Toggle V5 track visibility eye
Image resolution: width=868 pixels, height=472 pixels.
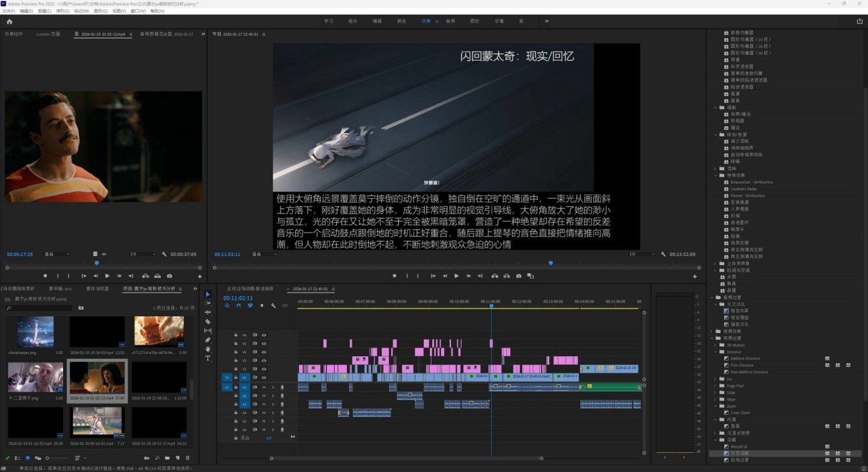point(264,343)
